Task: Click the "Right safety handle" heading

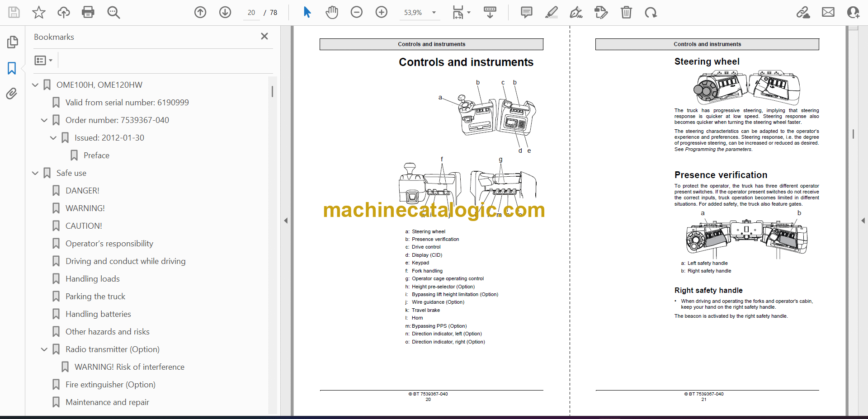Action: (708, 290)
